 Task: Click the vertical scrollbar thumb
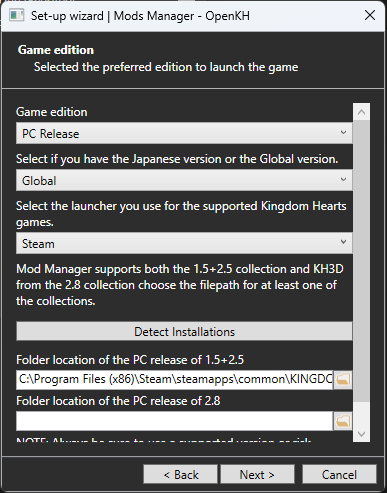[x=362, y=261]
